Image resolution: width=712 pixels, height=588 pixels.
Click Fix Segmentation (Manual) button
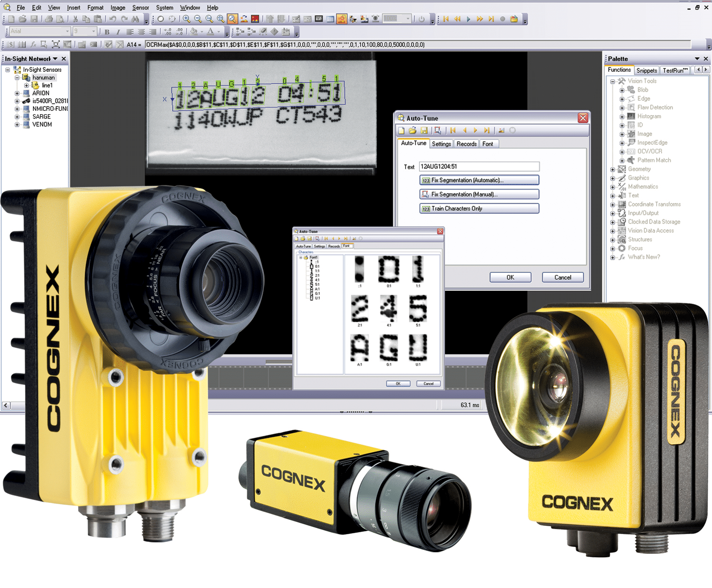[x=479, y=195]
